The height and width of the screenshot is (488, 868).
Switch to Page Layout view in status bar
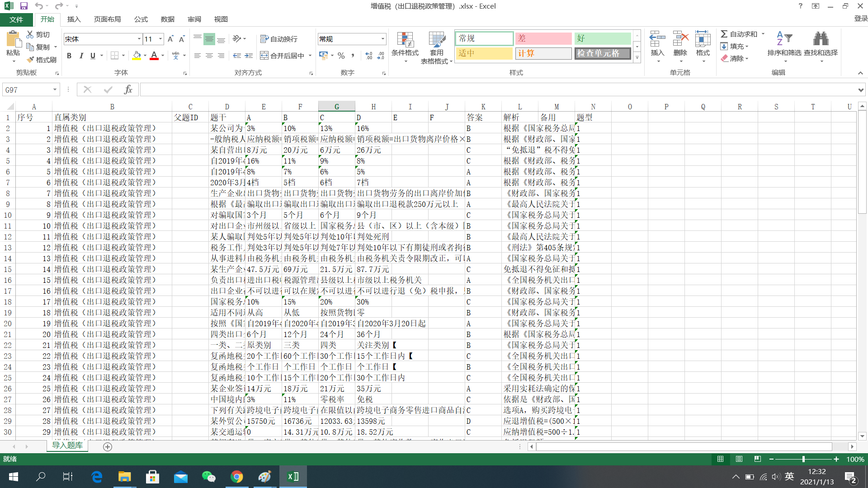pyautogui.click(x=739, y=459)
